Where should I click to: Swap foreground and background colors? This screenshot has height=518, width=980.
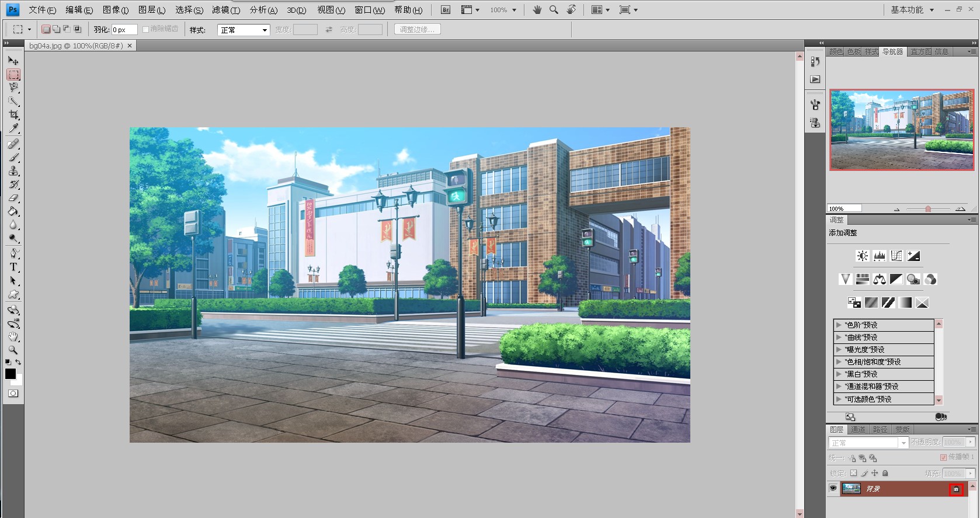click(18, 363)
